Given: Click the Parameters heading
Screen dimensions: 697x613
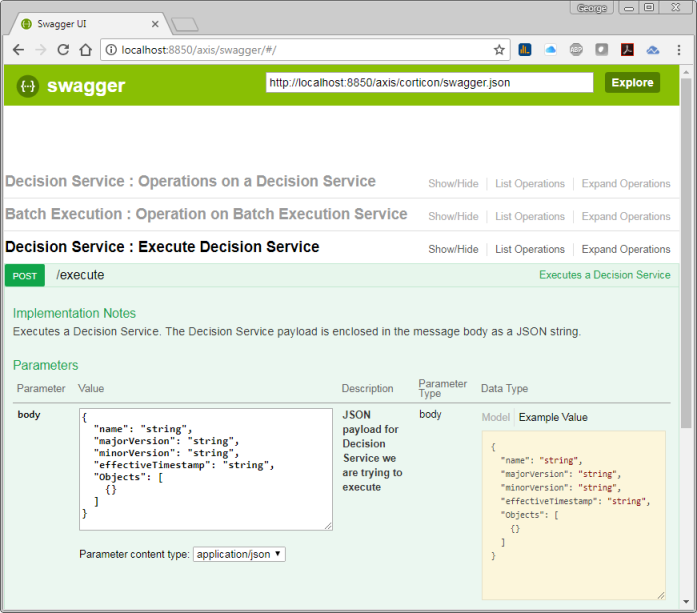Looking at the screenshot, I should point(45,365).
